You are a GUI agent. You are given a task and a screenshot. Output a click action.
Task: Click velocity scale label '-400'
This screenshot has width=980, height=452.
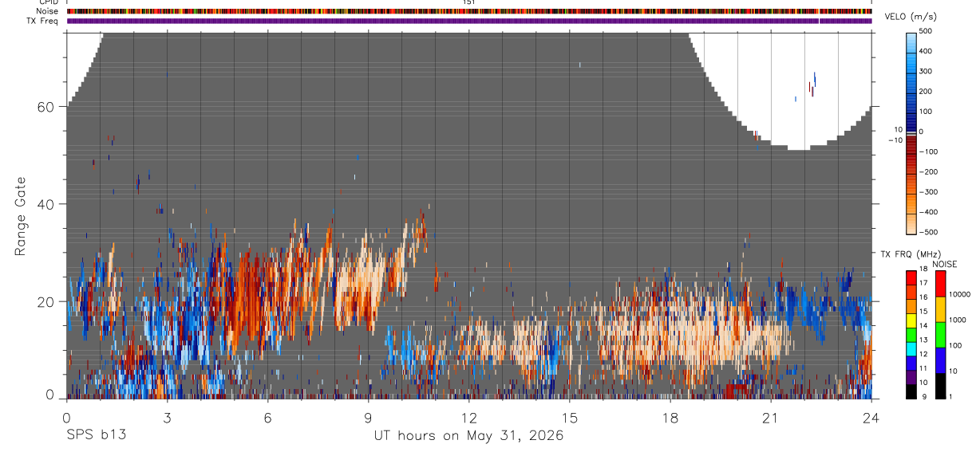point(927,212)
